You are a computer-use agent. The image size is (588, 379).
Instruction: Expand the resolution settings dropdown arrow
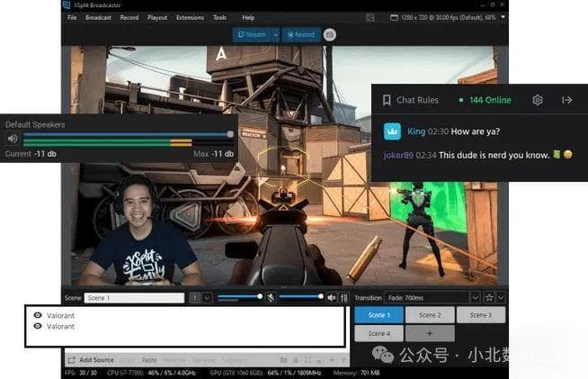click(x=503, y=17)
